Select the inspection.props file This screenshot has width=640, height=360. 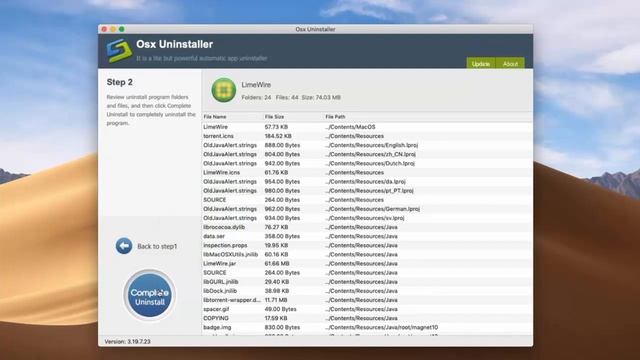click(367, 245)
